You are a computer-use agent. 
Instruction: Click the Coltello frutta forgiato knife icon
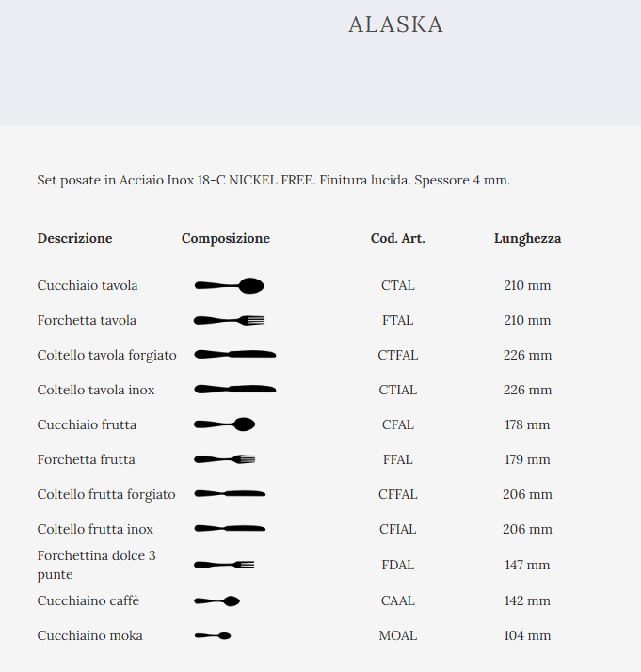tap(230, 494)
